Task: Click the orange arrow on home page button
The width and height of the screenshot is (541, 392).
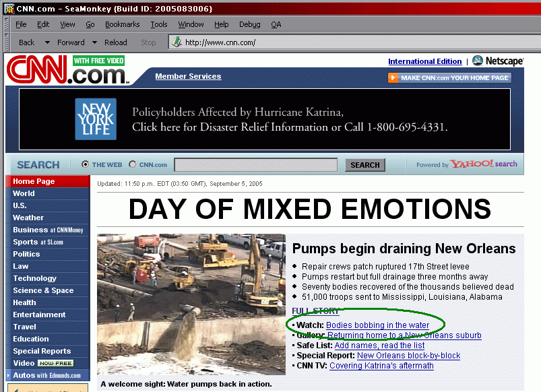Action: coord(393,78)
